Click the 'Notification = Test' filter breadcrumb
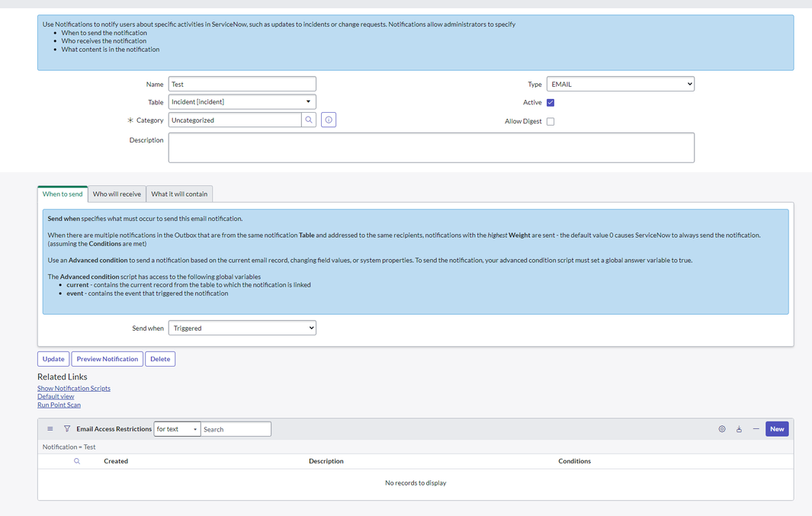Image resolution: width=812 pixels, height=516 pixels. pyautogui.click(x=69, y=447)
